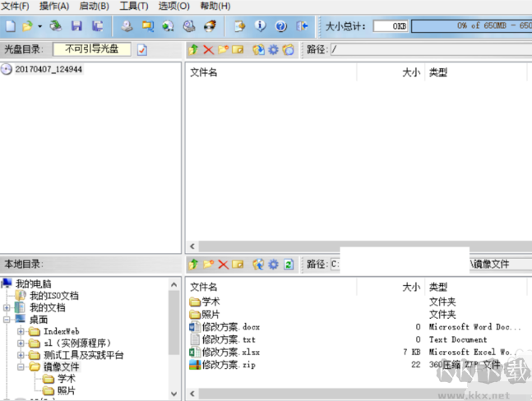This screenshot has width=532, height=401.
Task: Select the 修改方案.xlsx file
Action: 230,352
